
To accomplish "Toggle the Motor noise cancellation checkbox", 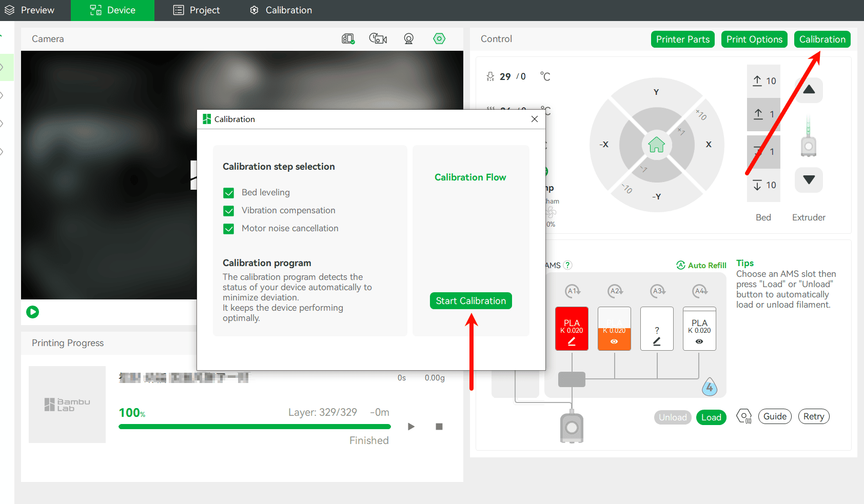I will point(229,229).
